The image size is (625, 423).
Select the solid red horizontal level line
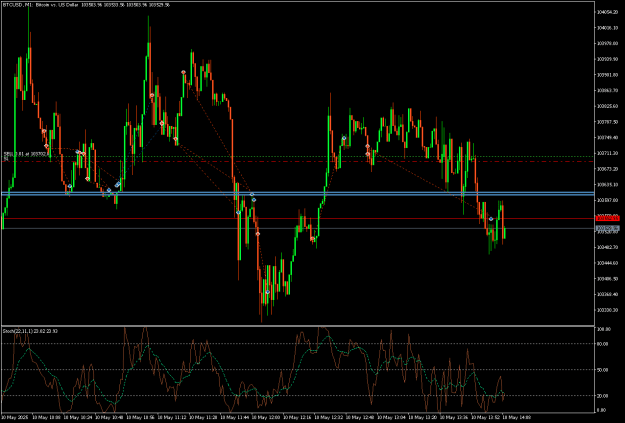298,218
